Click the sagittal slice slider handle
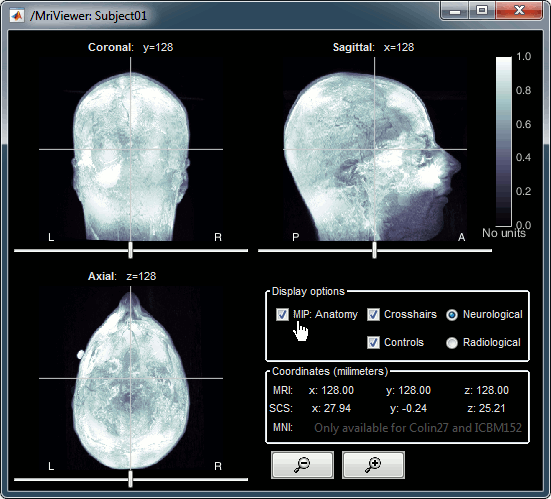551x499 pixels. pyautogui.click(x=374, y=250)
